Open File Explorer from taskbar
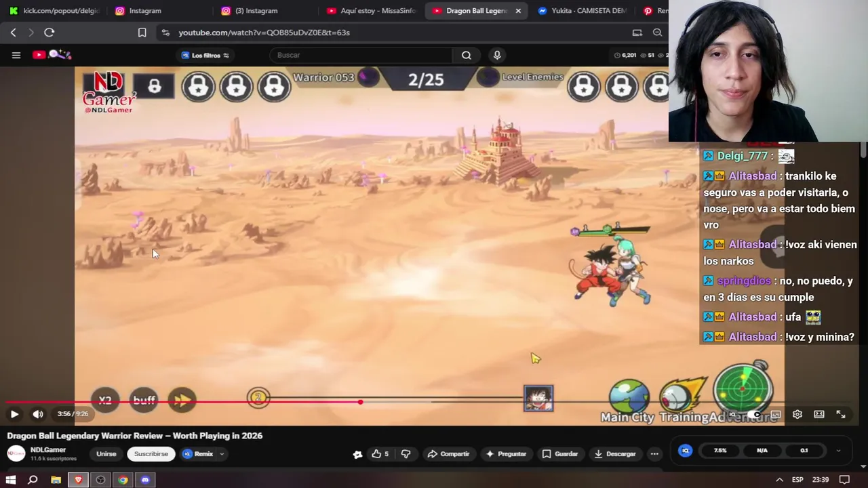868x488 pixels. tap(56, 480)
